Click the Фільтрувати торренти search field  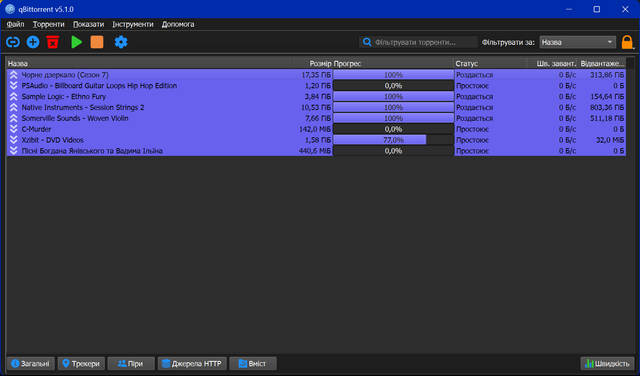coord(418,42)
